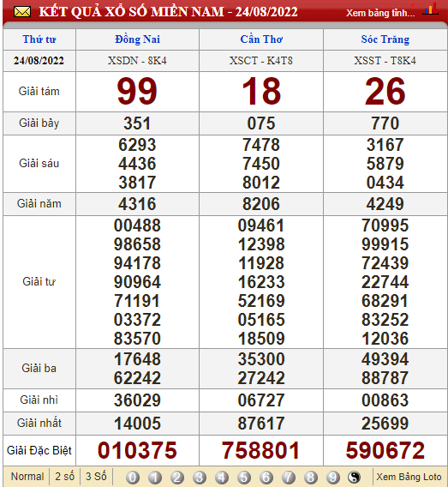The width and height of the screenshot is (448, 487).
Task: Select first prize number 14005
Action: 137,424
